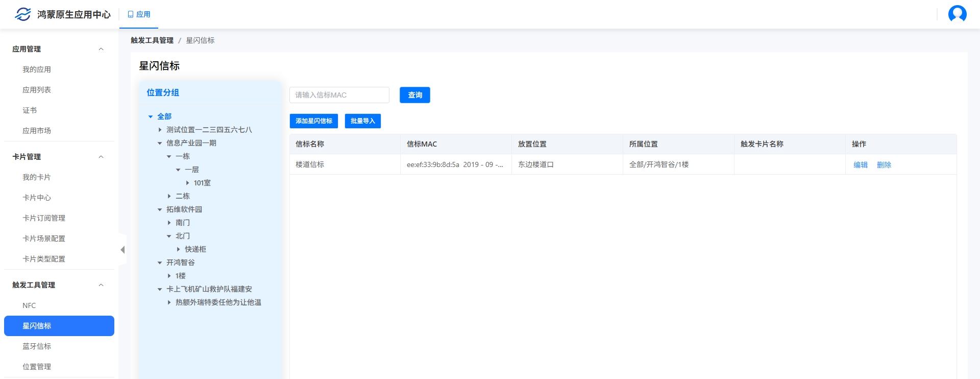980x379 pixels.
Task: Expand the 101室 node arrow
Action: [x=187, y=183]
